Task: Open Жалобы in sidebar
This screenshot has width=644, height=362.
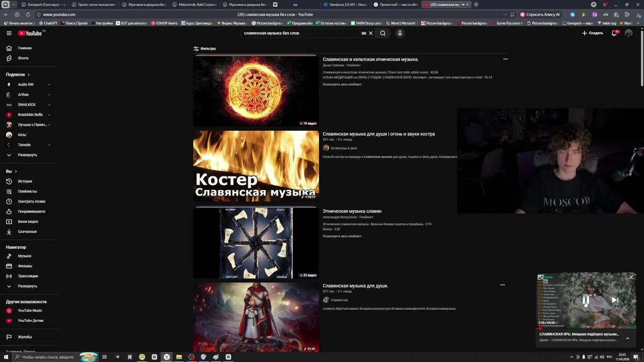Action: coord(25,337)
